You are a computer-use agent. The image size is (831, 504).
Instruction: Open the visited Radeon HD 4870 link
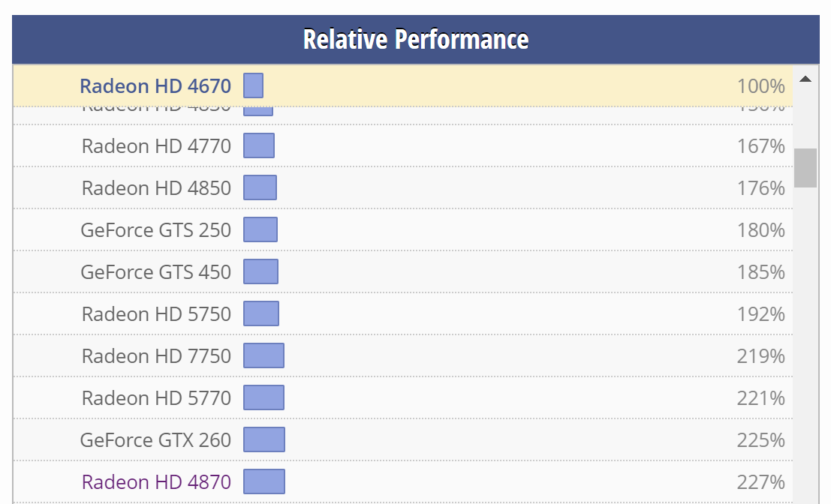(x=156, y=481)
